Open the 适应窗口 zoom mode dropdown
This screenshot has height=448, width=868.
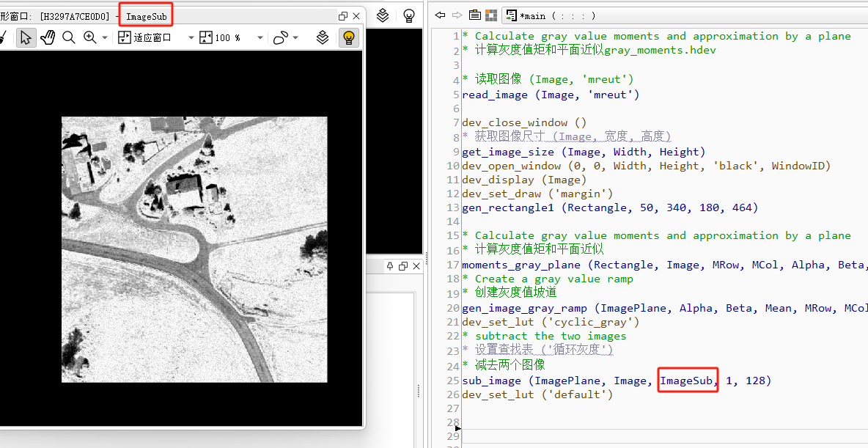(x=191, y=37)
